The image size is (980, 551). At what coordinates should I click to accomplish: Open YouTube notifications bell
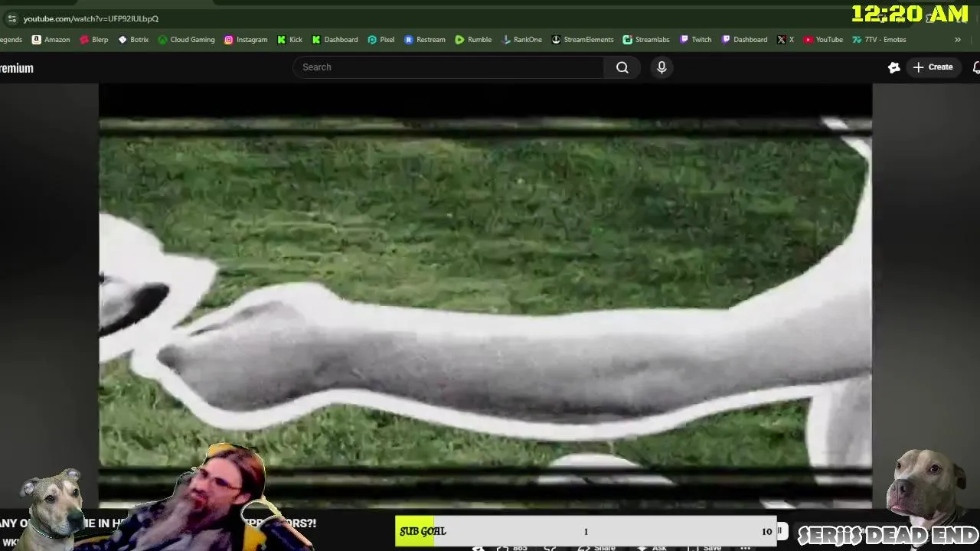click(x=976, y=67)
